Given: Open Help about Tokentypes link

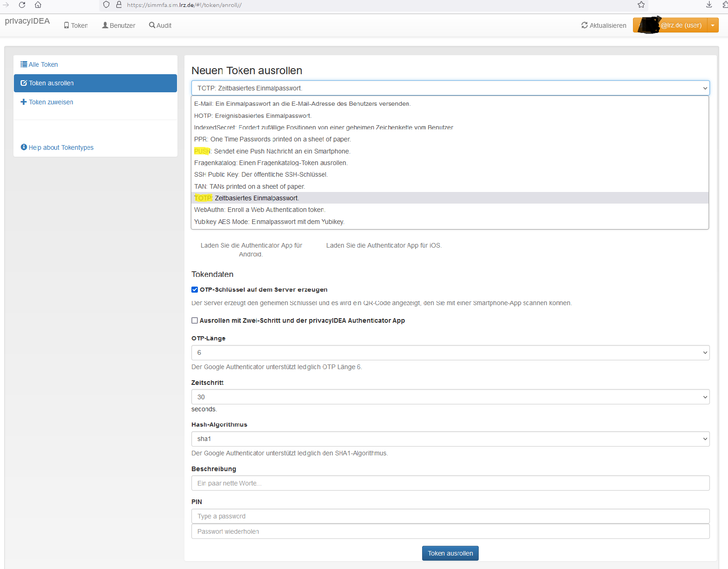Looking at the screenshot, I should (x=57, y=147).
